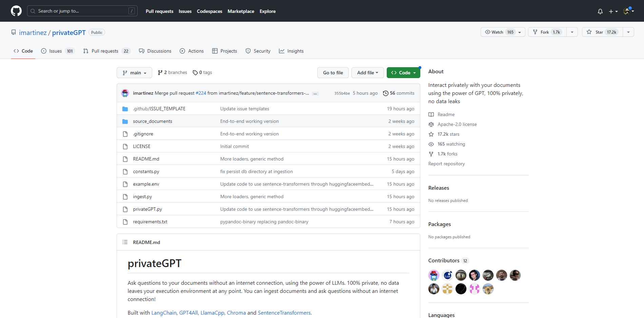Click the imartinez commit author avatar

click(125, 93)
